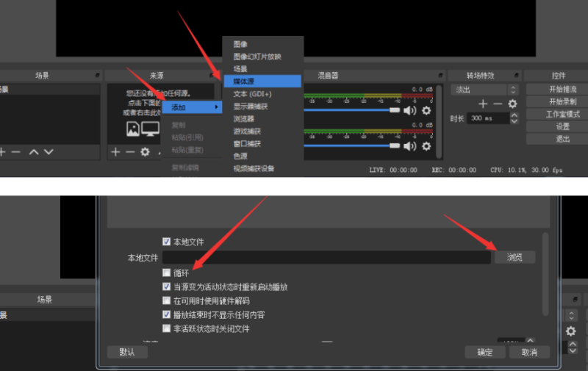Screen dimensions: 588x371
Task: Toggle 当源变为活动状态时重新启动播放 checkbox
Action: point(167,287)
